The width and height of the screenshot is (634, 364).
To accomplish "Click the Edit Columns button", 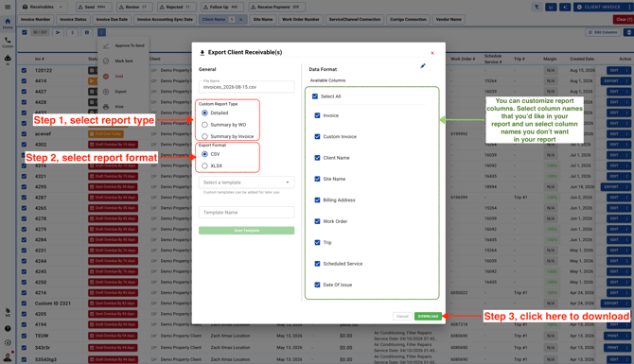I will tap(603, 32).
